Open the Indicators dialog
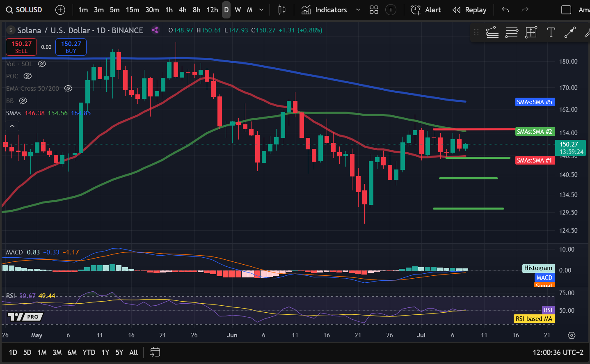The image size is (590, 364). [x=325, y=10]
